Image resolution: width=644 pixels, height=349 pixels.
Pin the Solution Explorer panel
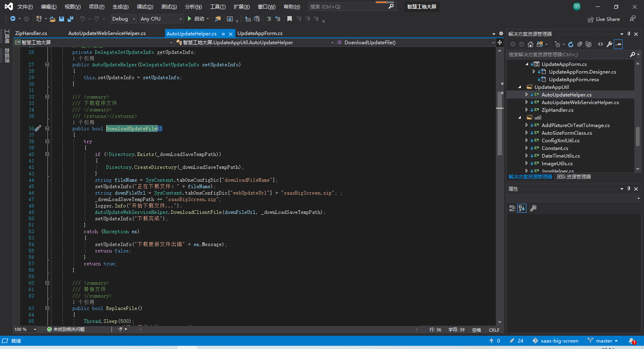click(629, 34)
